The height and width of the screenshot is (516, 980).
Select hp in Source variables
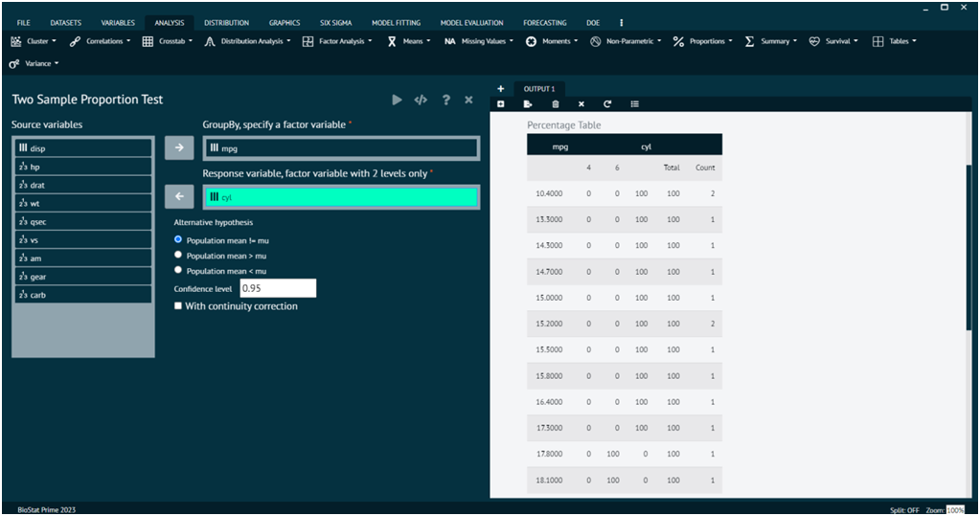pos(83,167)
